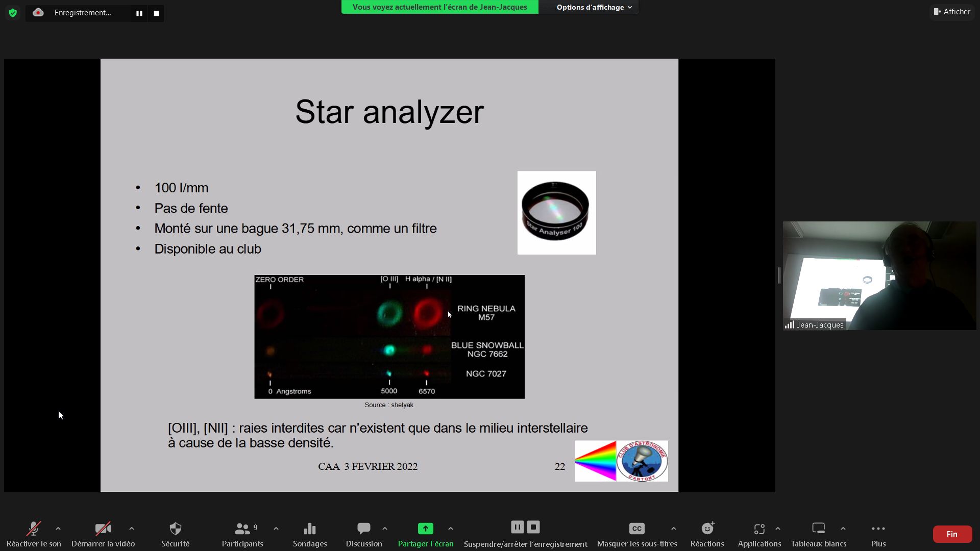Expand arrow next to Participants

click(276, 529)
